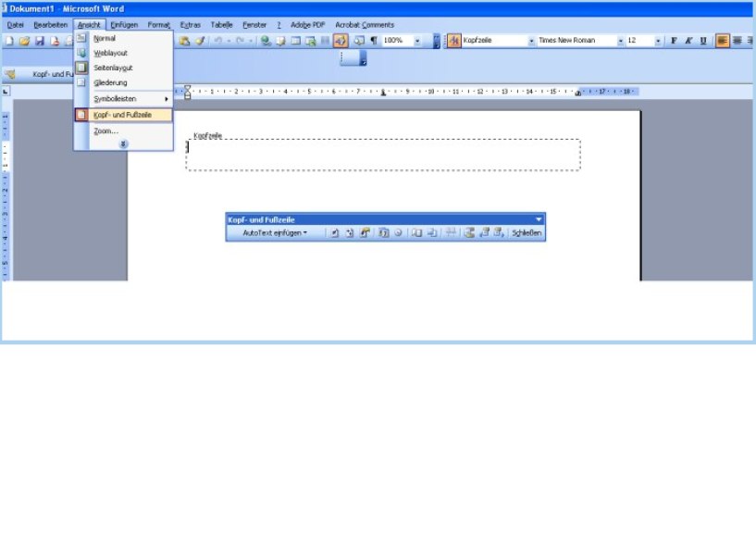Open the Format menu
This screenshot has width=756, height=560.
tap(158, 25)
